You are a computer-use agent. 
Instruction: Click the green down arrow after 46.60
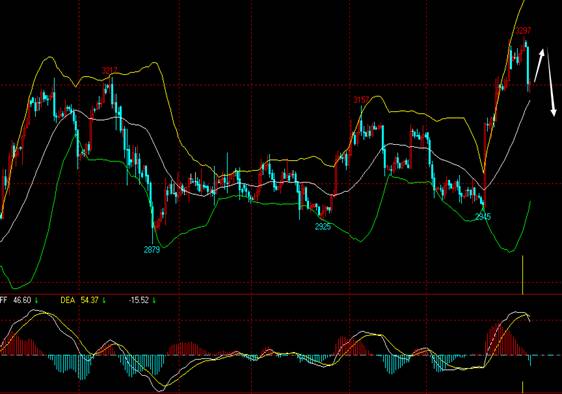click(36, 300)
